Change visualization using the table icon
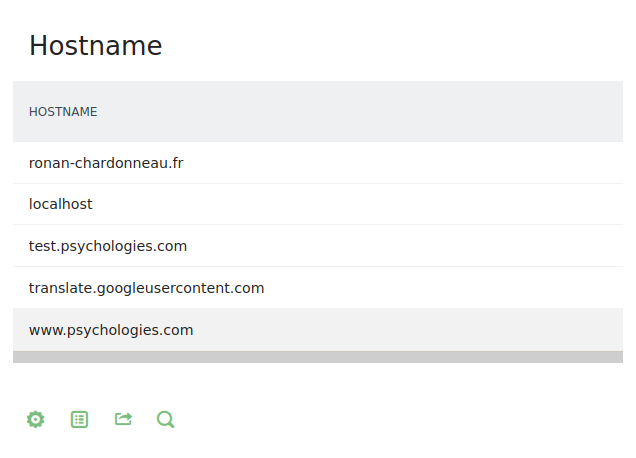Viewport: 636px width, 458px height. tap(80, 420)
